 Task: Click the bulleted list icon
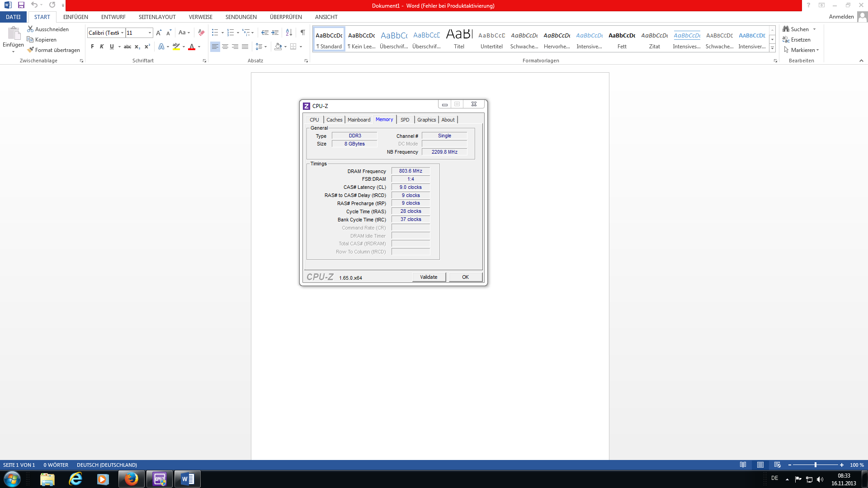pyautogui.click(x=215, y=33)
